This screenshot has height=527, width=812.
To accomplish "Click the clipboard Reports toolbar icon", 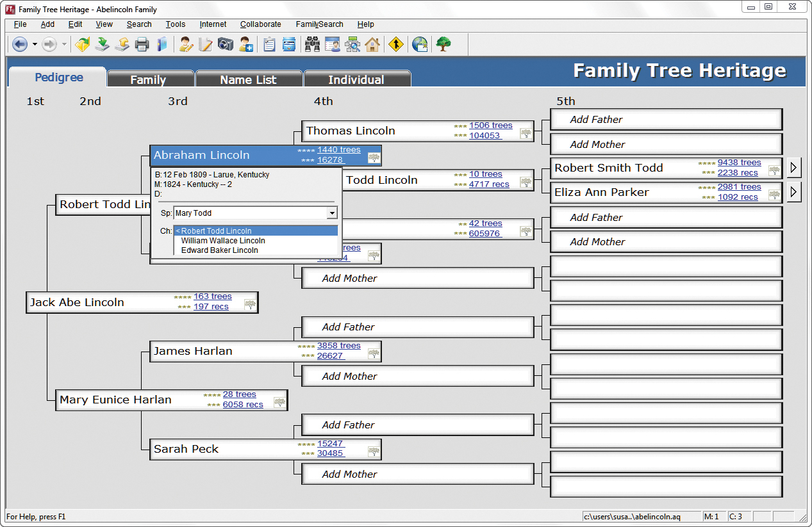I will (x=269, y=44).
